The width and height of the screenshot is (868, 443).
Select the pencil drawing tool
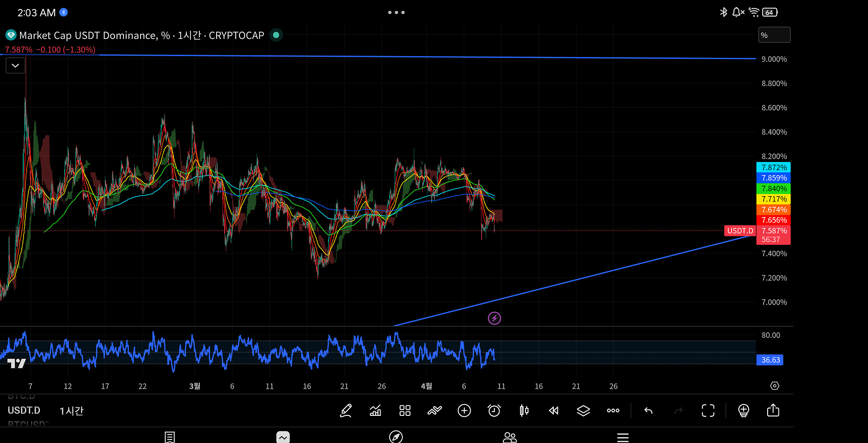pos(346,410)
